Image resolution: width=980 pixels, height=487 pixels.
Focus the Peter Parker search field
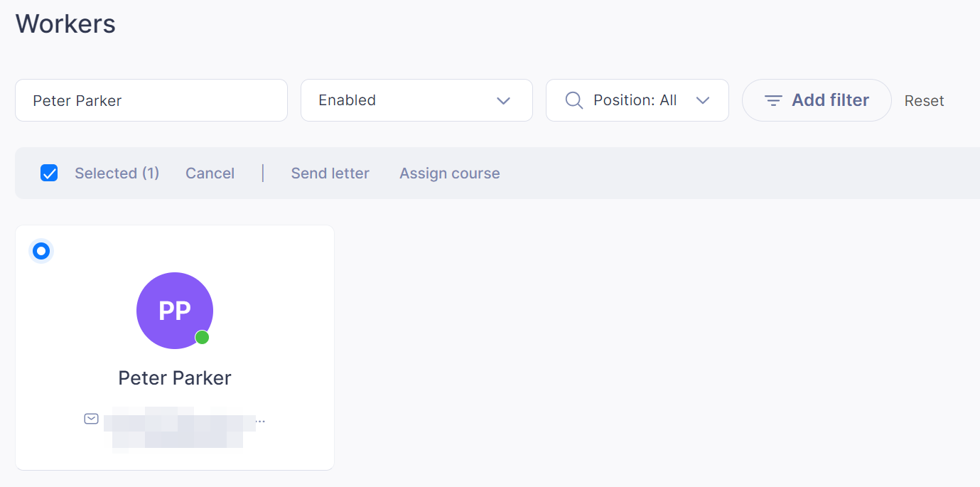151,100
